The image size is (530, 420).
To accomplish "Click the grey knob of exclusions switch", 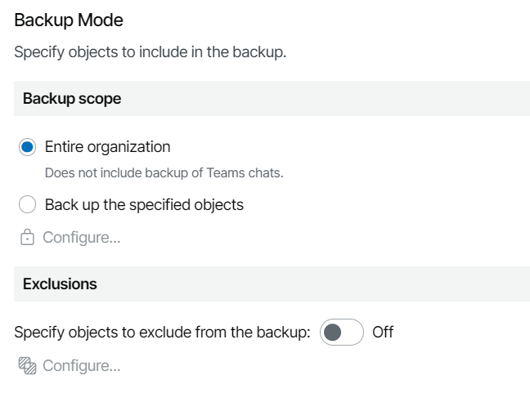I will click(332, 333).
